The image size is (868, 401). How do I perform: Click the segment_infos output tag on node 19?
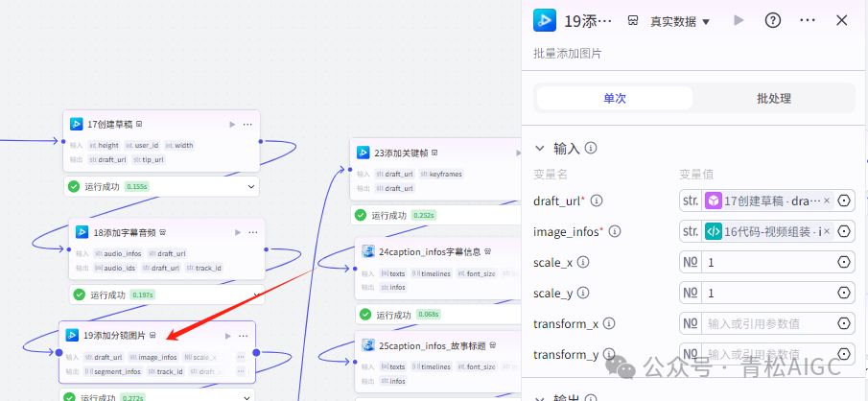point(113,371)
